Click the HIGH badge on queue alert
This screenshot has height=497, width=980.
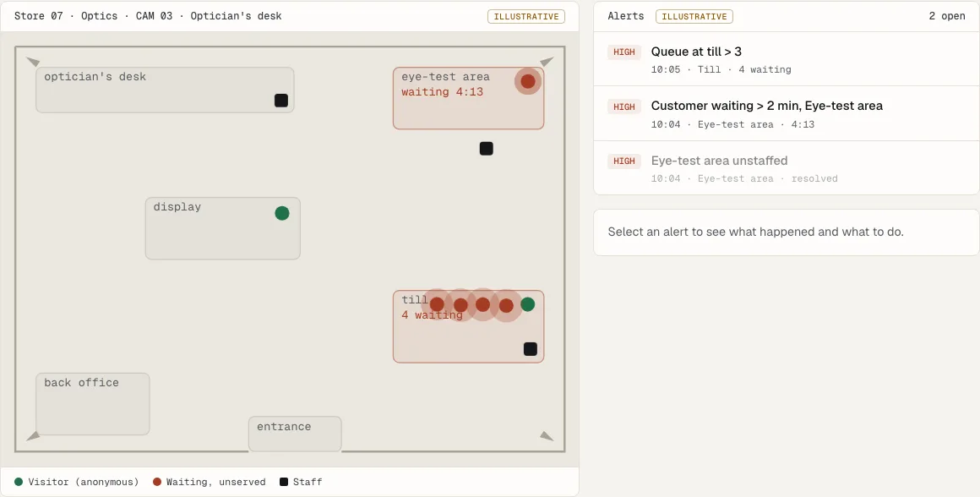(x=623, y=52)
